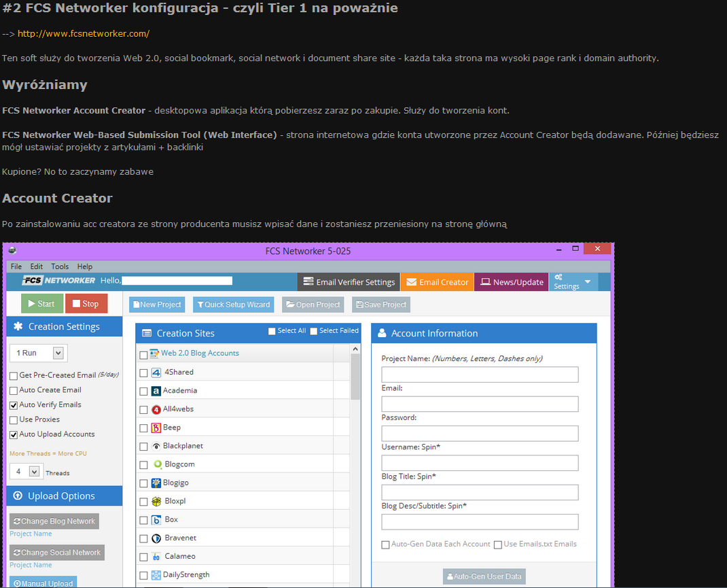
Task: Open the Help menu
Action: click(x=85, y=266)
